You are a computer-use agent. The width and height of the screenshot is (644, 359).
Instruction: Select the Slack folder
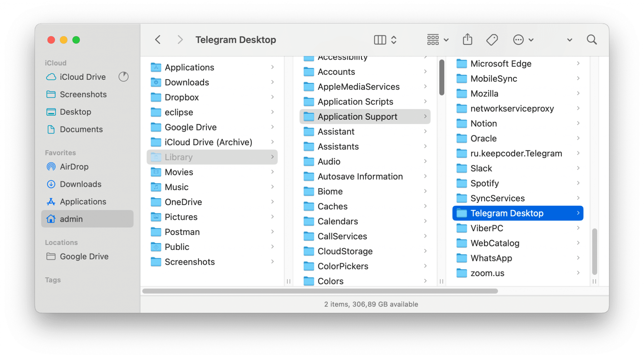point(481,168)
